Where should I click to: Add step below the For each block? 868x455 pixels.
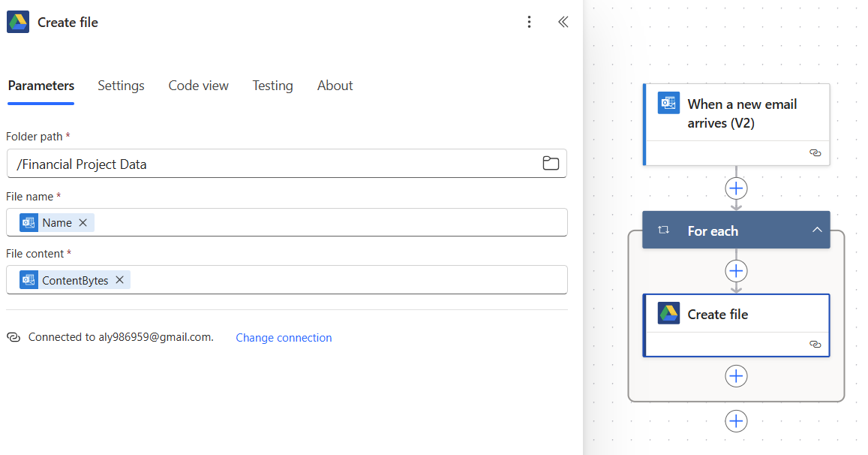[x=736, y=421]
